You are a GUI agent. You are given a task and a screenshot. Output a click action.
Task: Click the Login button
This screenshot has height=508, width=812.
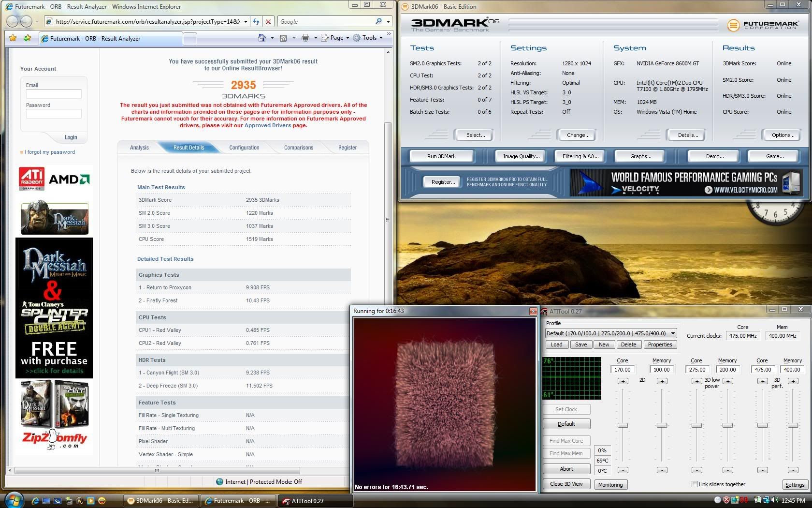pyautogui.click(x=71, y=137)
